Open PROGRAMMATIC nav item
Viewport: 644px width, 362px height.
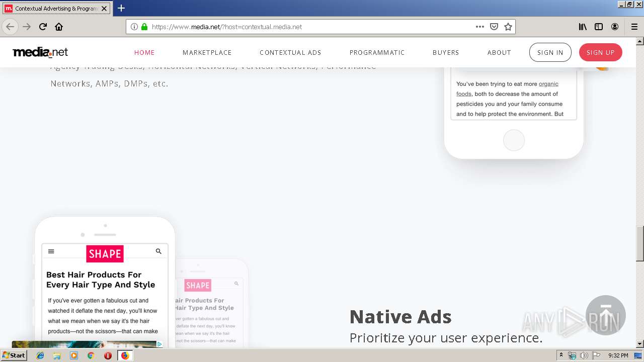coord(377,52)
